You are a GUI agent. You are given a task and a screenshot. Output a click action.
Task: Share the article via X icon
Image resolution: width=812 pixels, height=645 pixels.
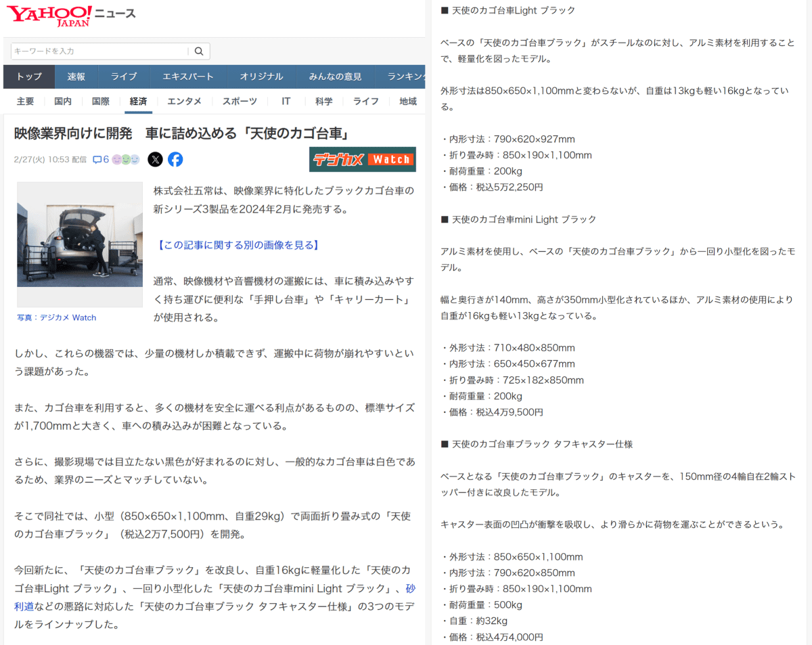[155, 160]
